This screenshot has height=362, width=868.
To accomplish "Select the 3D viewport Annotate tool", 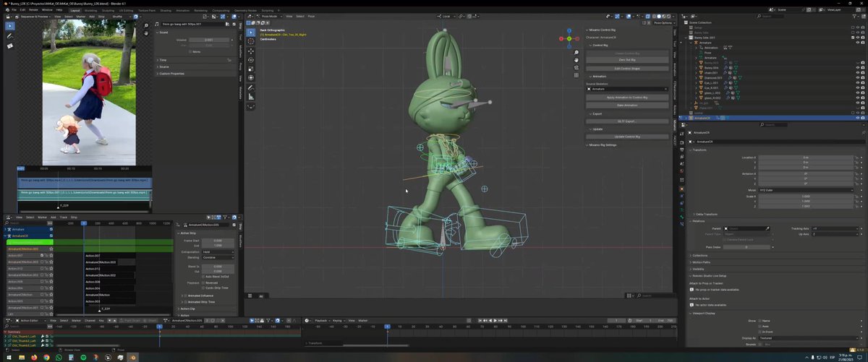I will 251,87.
